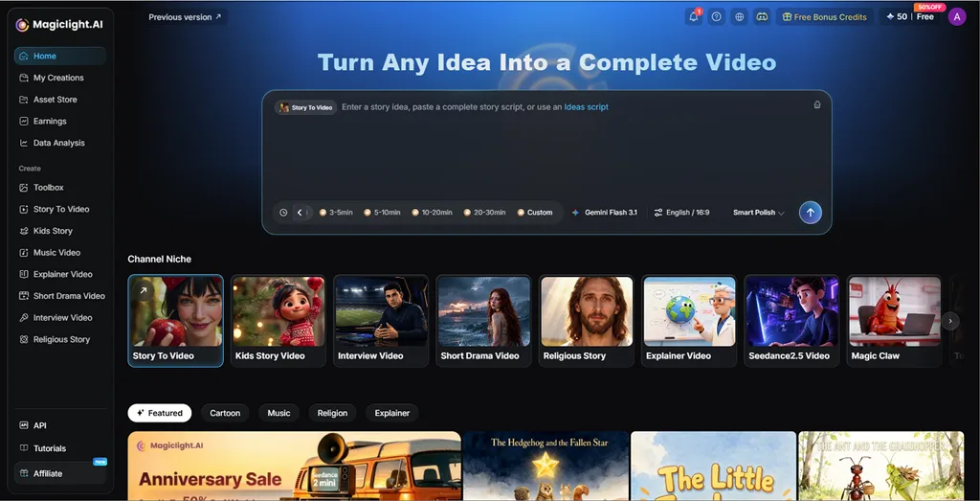980x501 pixels.
Task: Open the history clock icon in prompt bar
Action: (x=283, y=213)
